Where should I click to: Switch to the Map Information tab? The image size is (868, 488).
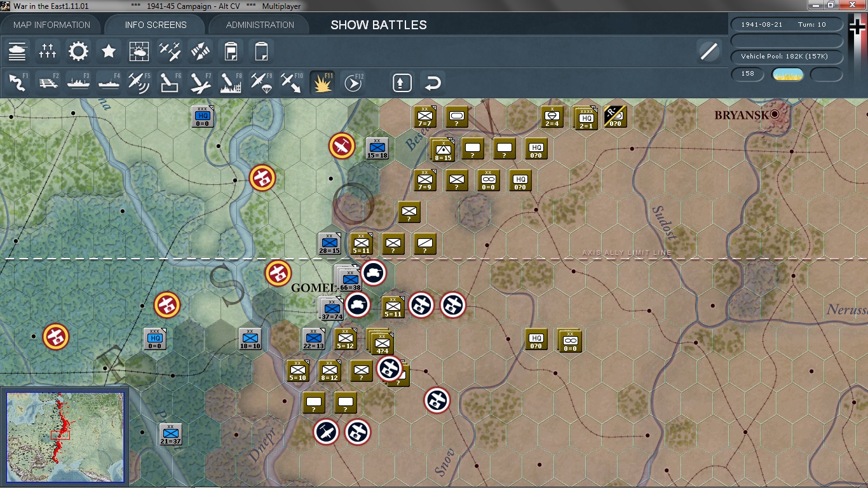51,25
